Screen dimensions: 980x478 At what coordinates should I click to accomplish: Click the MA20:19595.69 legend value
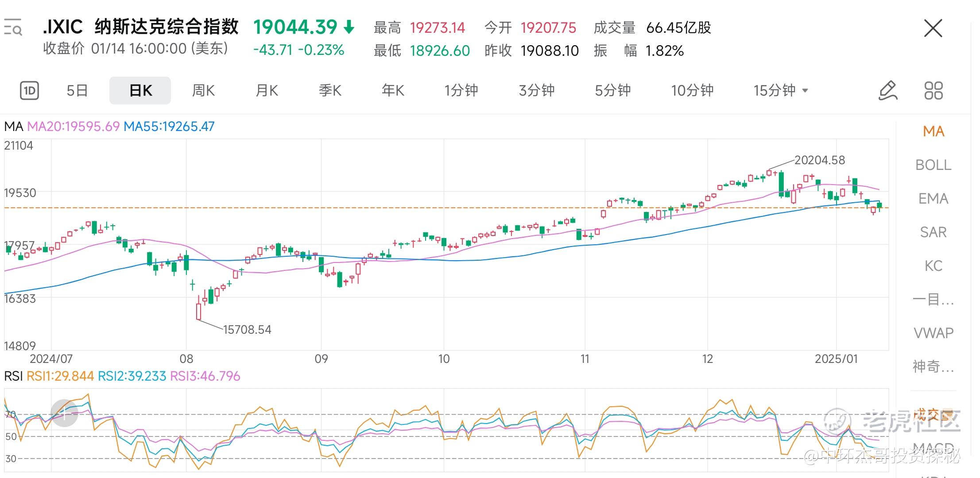point(74,127)
